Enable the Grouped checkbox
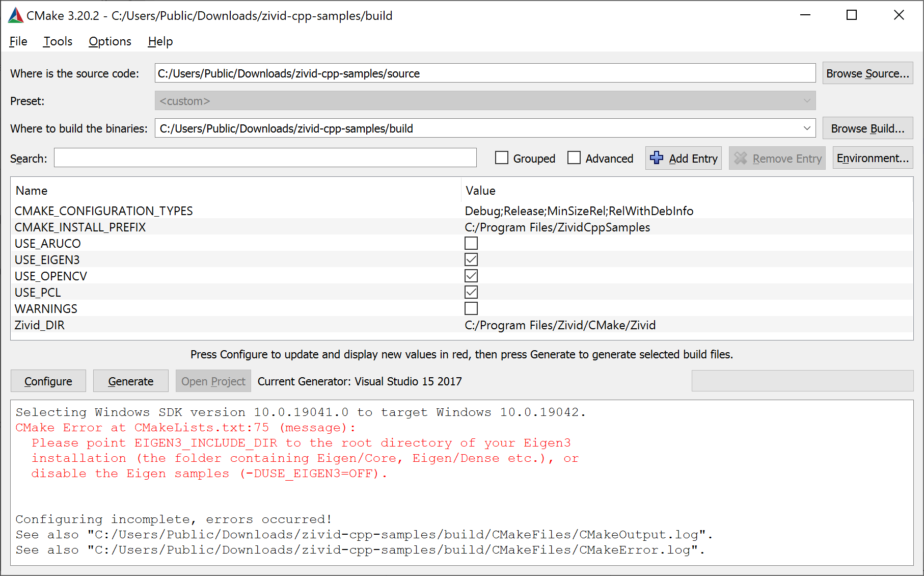 (x=502, y=158)
